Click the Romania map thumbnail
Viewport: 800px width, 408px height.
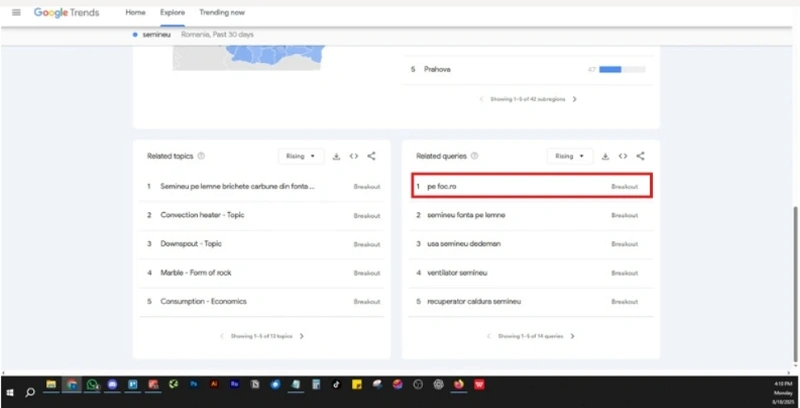[247, 58]
